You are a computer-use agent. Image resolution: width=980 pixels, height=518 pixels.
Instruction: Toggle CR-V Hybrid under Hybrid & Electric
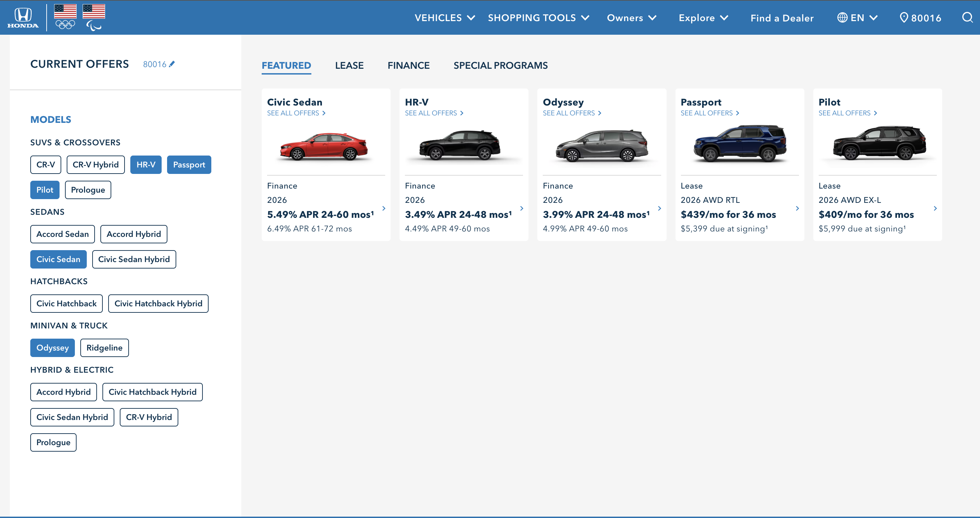(149, 417)
